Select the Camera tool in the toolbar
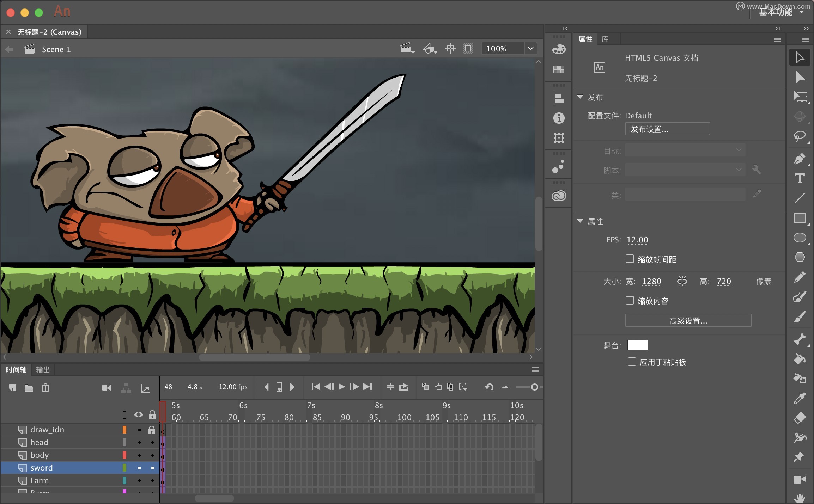814x504 pixels. [x=800, y=479]
